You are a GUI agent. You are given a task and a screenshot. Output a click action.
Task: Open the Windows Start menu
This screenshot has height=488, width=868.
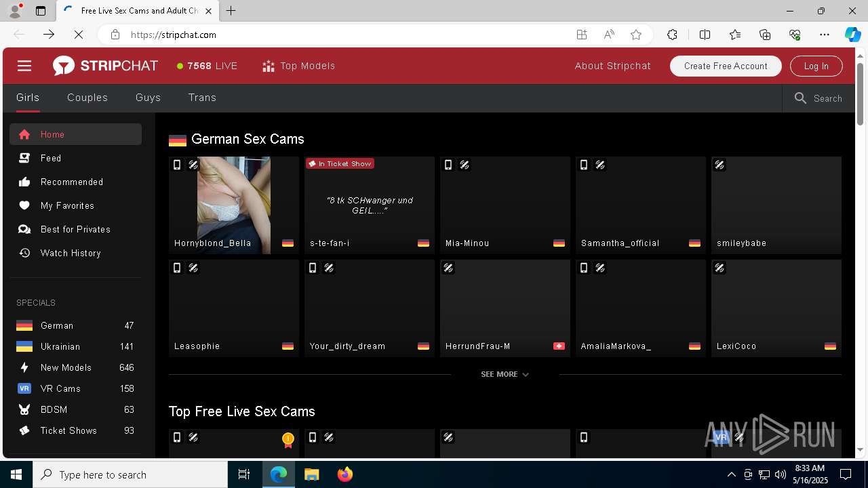(x=16, y=474)
